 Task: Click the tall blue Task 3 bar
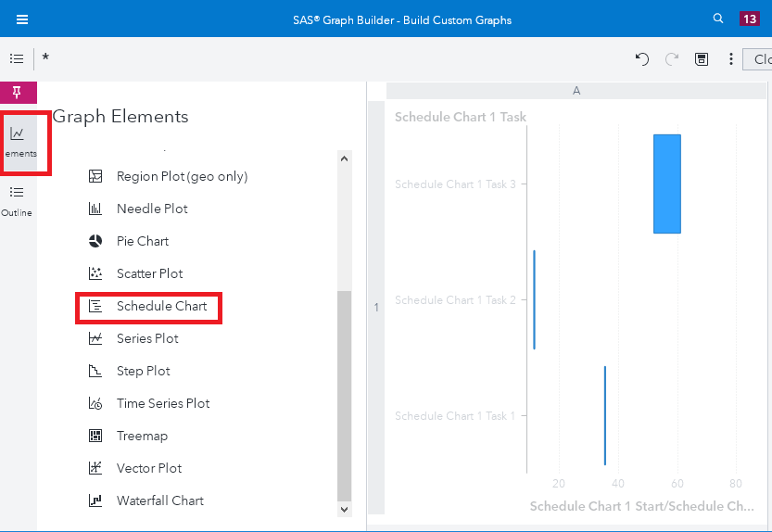click(666, 184)
